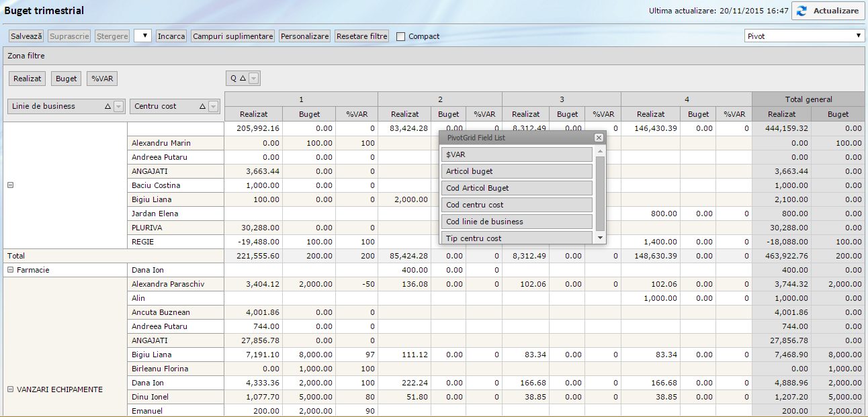Enable the Compact checkbox

(401, 36)
